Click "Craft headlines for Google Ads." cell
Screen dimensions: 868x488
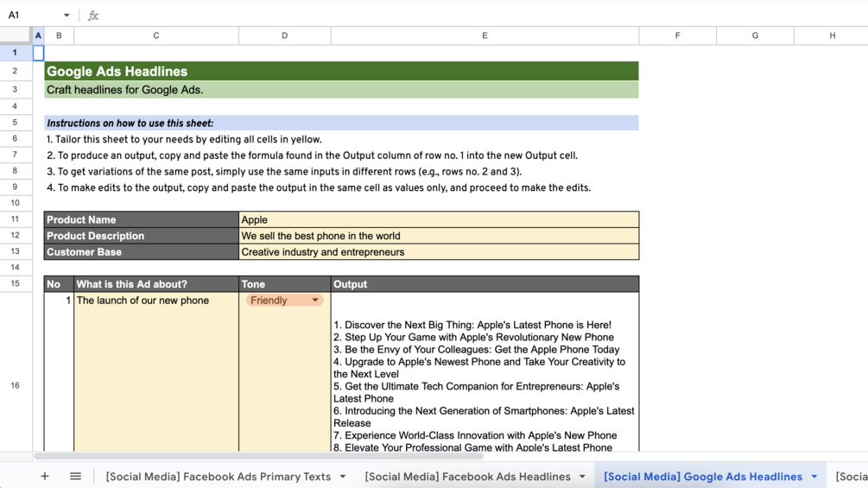pyautogui.click(x=341, y=90)
